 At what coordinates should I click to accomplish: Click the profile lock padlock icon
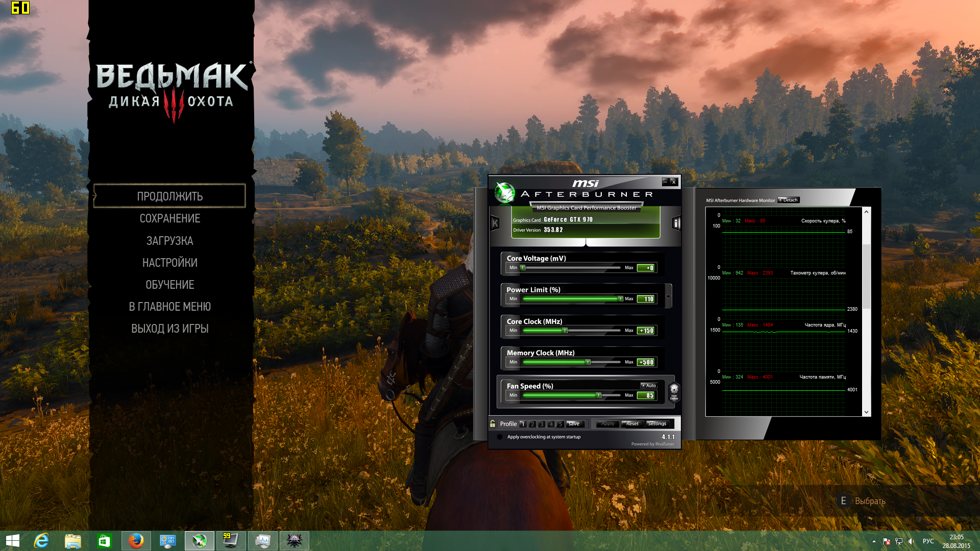click(493, 423)
